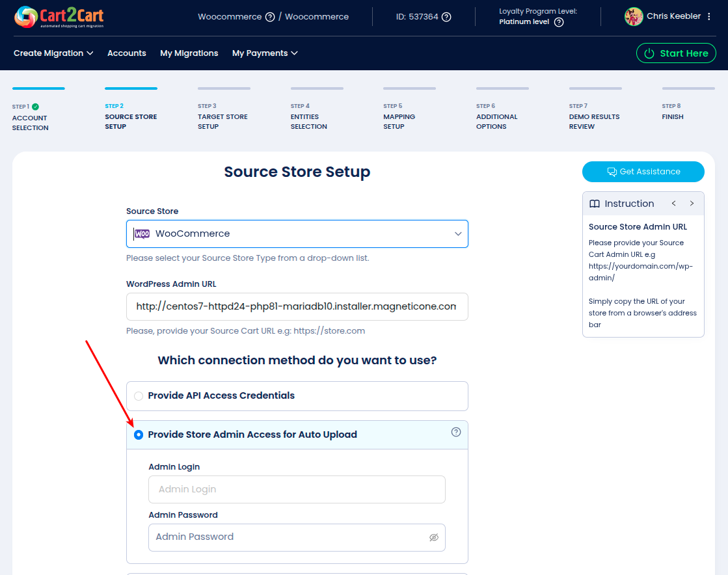Viewport: 728px width, 575px height.
Task: Click the next arrow in Instruction panel
Action: 692,203
